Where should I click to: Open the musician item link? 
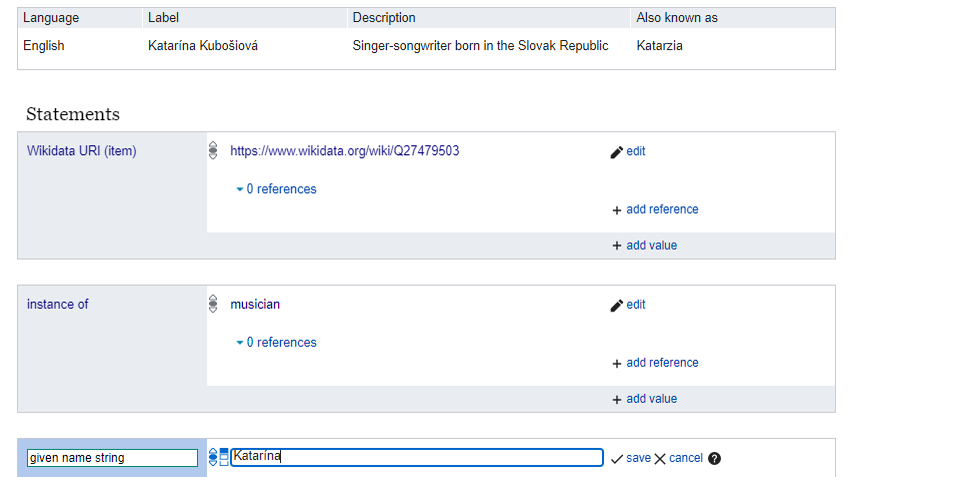(255, 304)
